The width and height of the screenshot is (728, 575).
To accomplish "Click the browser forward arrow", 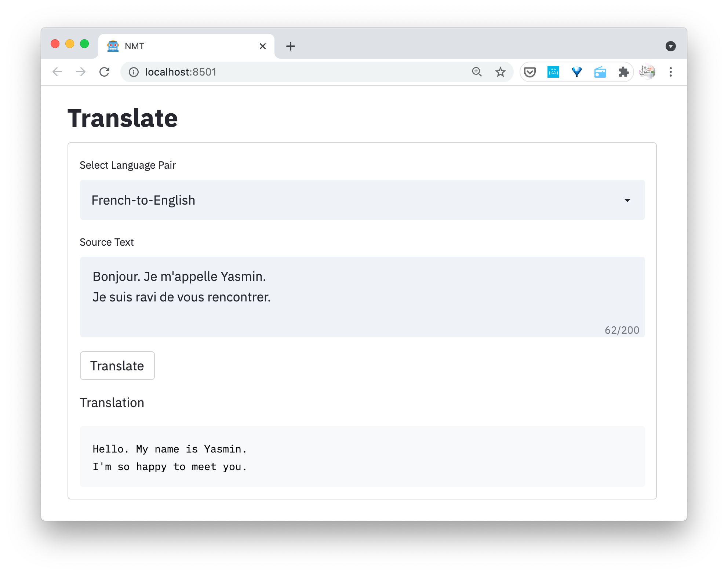I will 81,72.
